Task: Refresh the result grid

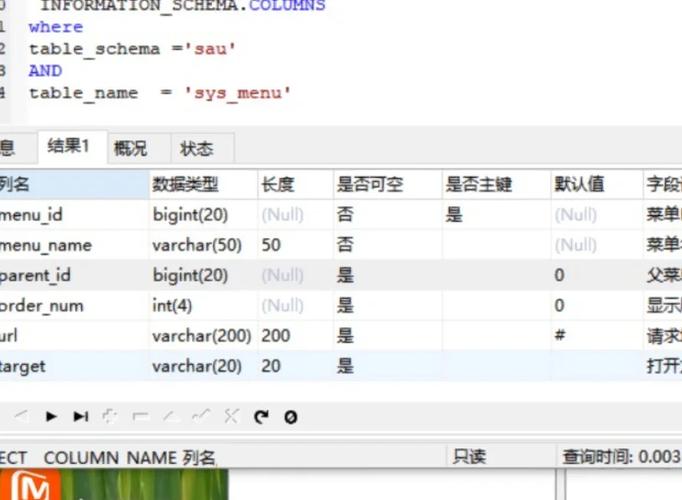Action: 261,416
